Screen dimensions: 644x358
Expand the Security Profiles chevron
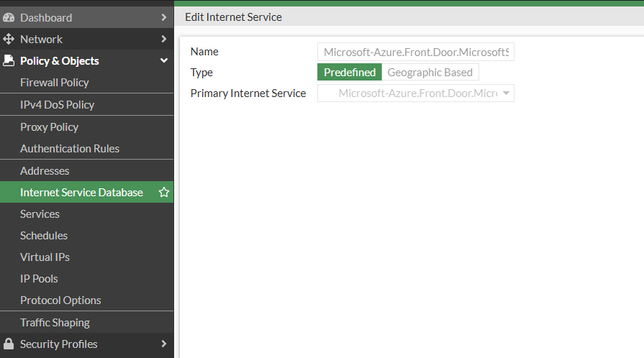click(163, 344)
